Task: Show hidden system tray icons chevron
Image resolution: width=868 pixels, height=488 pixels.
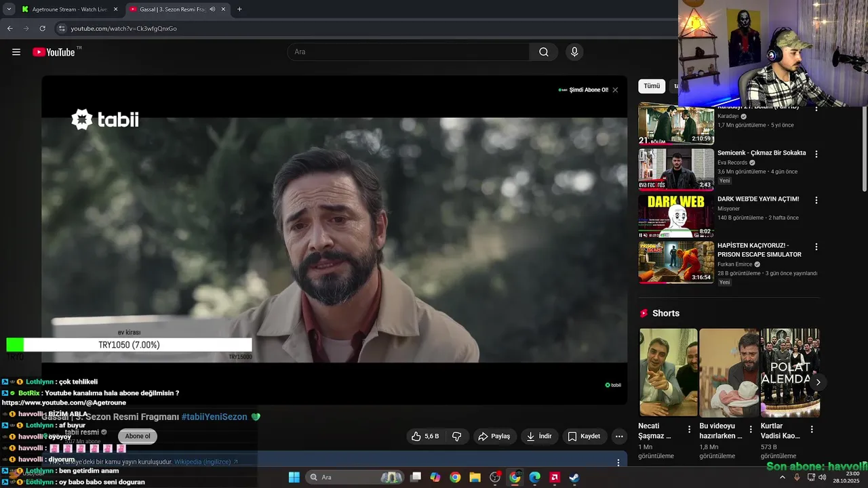Action: pyautogui.click(x=782, y=477)
